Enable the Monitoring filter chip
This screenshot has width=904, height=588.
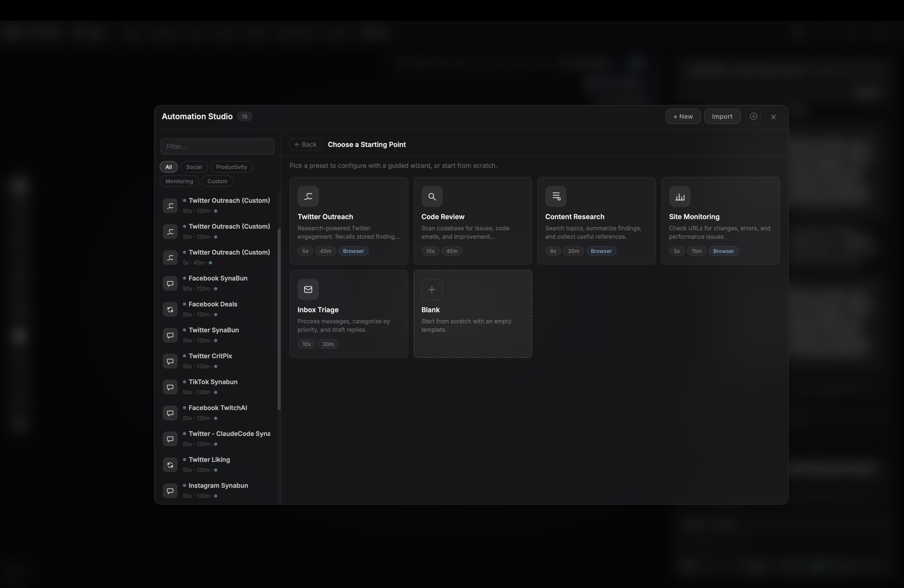click(x=179, y=181)
